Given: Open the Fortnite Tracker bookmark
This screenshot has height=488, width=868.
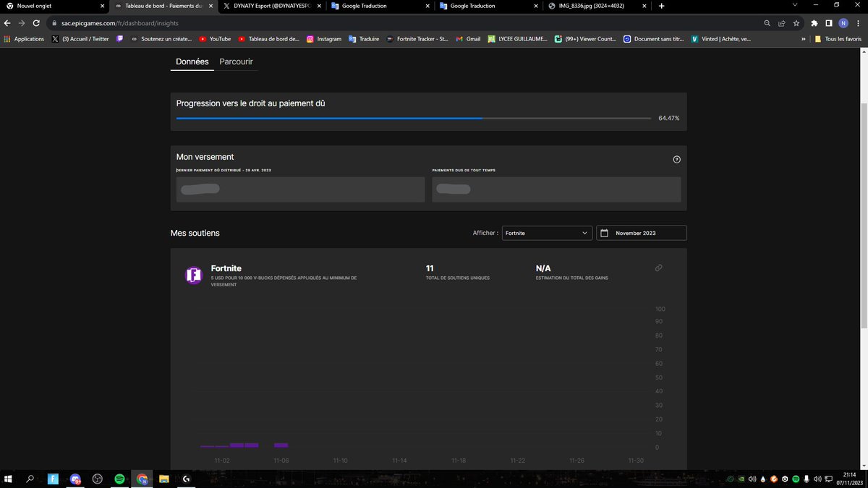Looking at the screenshot, I should click(417, 39).
